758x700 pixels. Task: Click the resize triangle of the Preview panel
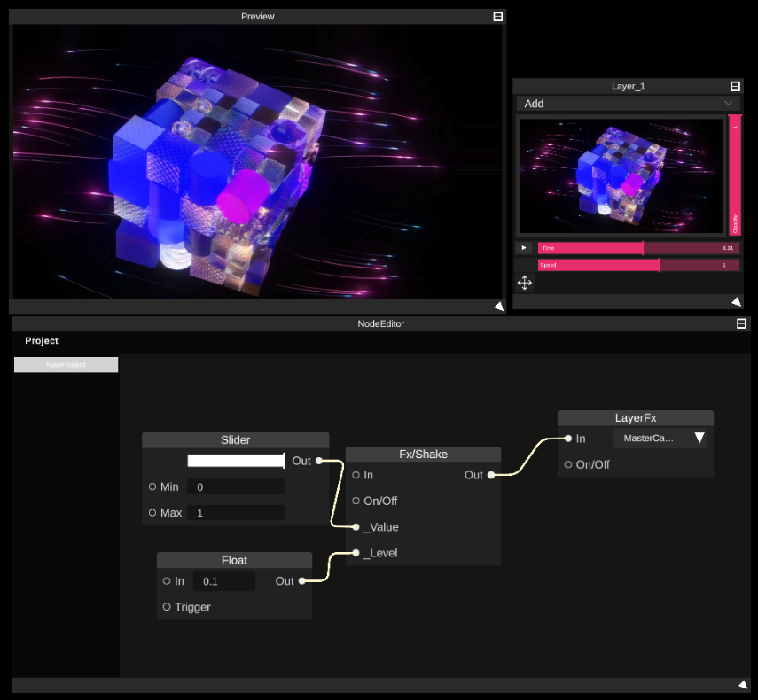click(497, 306)
